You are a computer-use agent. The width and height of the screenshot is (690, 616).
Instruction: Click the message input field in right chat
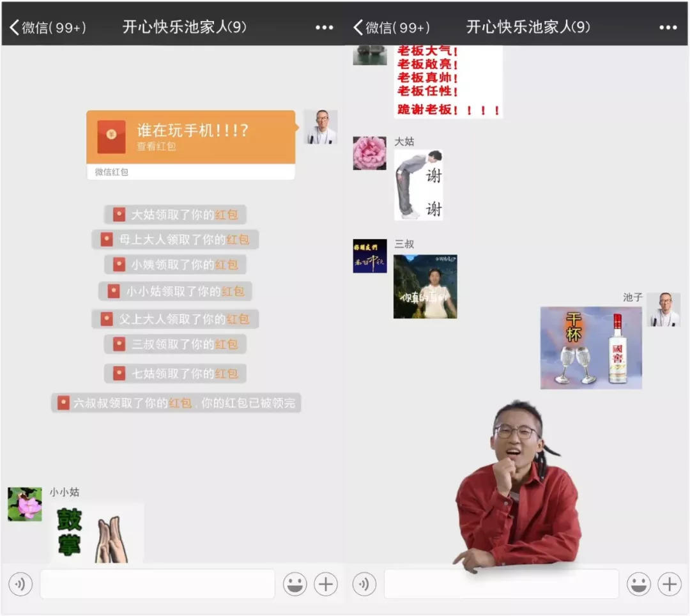point(501,584)
